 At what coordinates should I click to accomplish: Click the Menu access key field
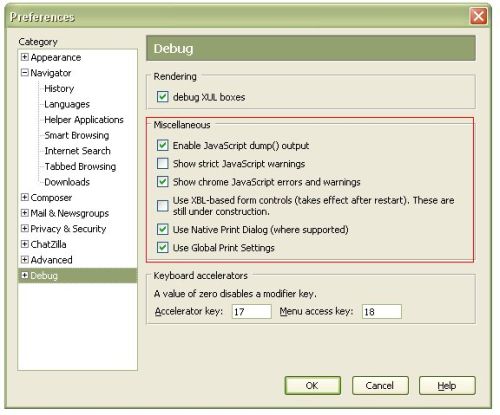click(x=382, y=312)
